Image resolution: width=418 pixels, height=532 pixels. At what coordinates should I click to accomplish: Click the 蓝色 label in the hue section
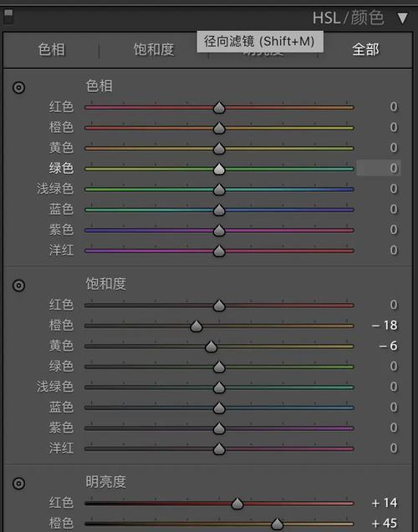[x=61, y=209]
